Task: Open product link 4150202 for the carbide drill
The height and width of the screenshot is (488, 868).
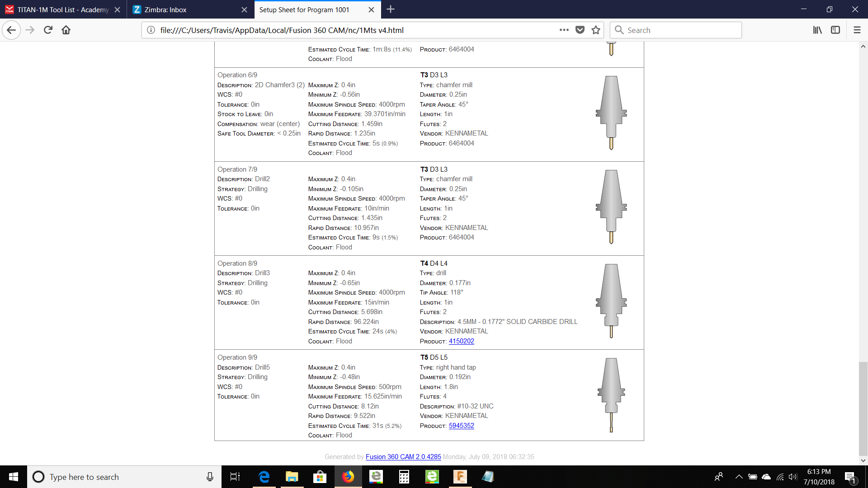Action: click(x=461, y=341)
